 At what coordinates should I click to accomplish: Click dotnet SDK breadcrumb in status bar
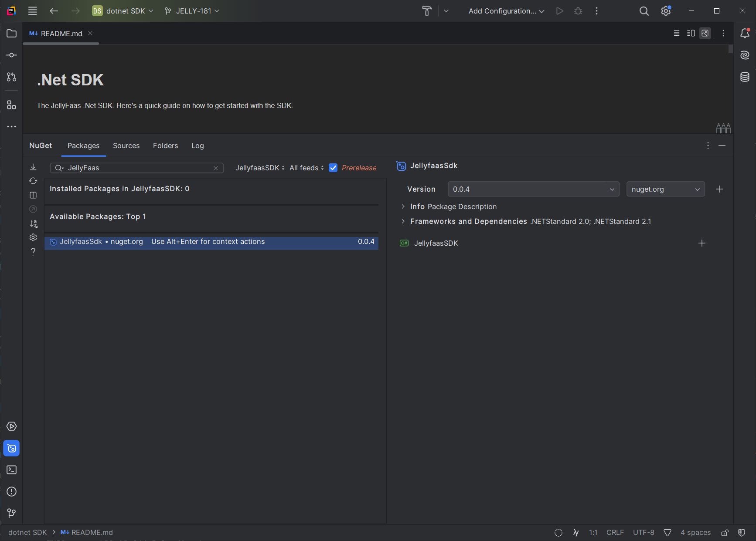point(27,533)
